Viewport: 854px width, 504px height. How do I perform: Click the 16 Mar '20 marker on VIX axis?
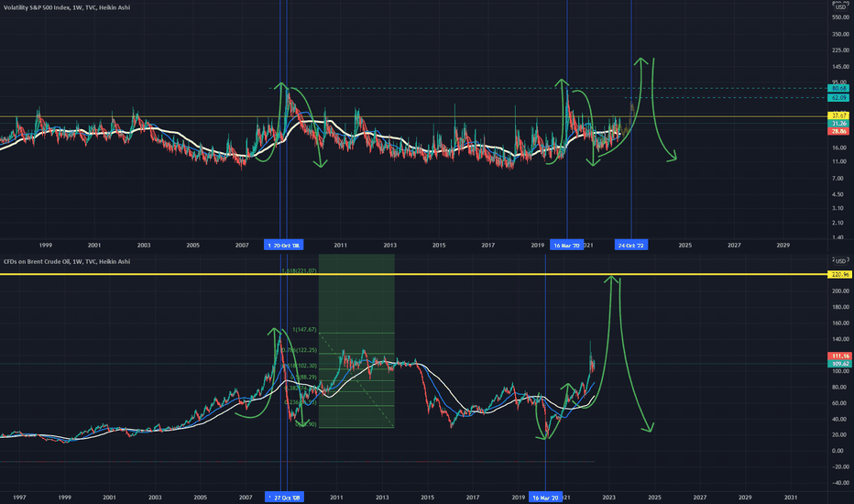[x=566, y=246]
